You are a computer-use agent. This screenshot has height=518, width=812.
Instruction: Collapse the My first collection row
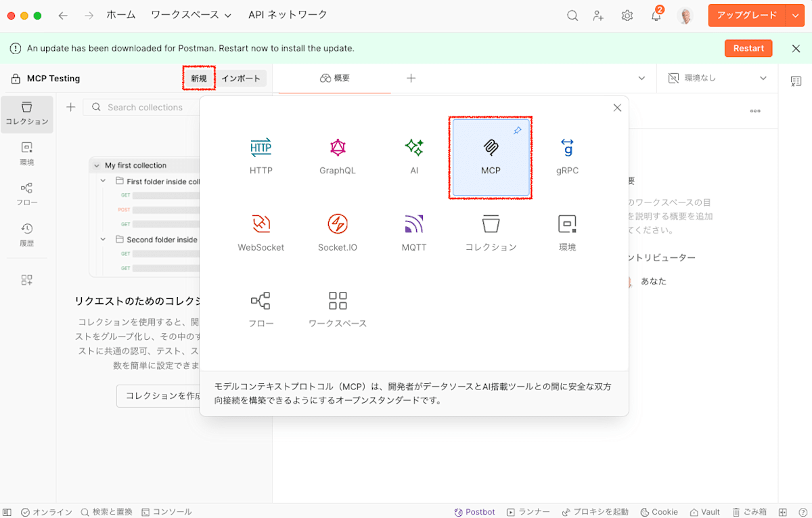(x=96, y=165)
